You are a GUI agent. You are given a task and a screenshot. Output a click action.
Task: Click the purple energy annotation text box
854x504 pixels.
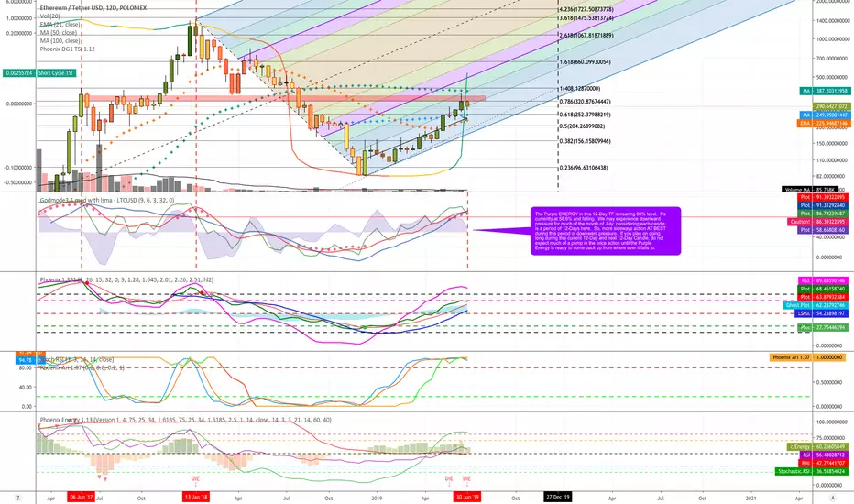pos(606,231)
